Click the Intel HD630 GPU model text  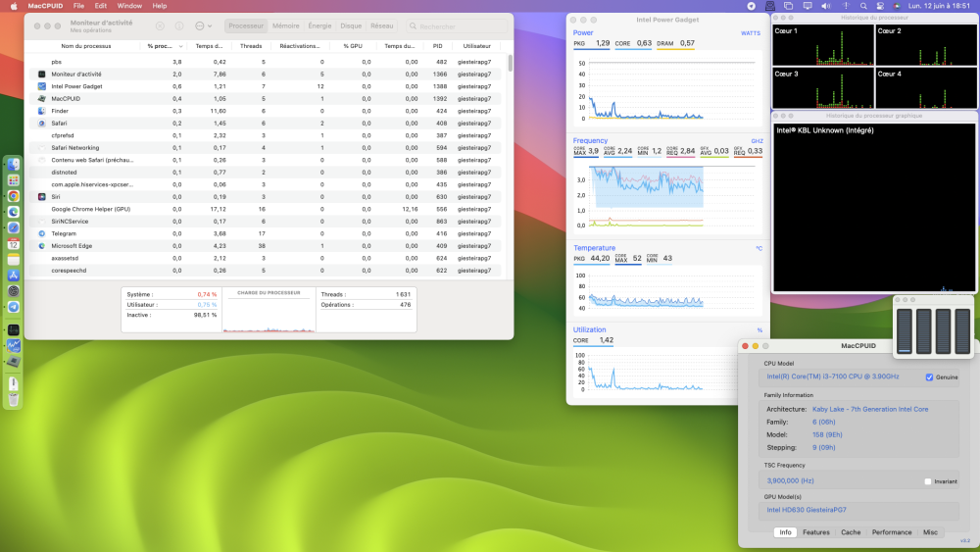tap(807, 510)
